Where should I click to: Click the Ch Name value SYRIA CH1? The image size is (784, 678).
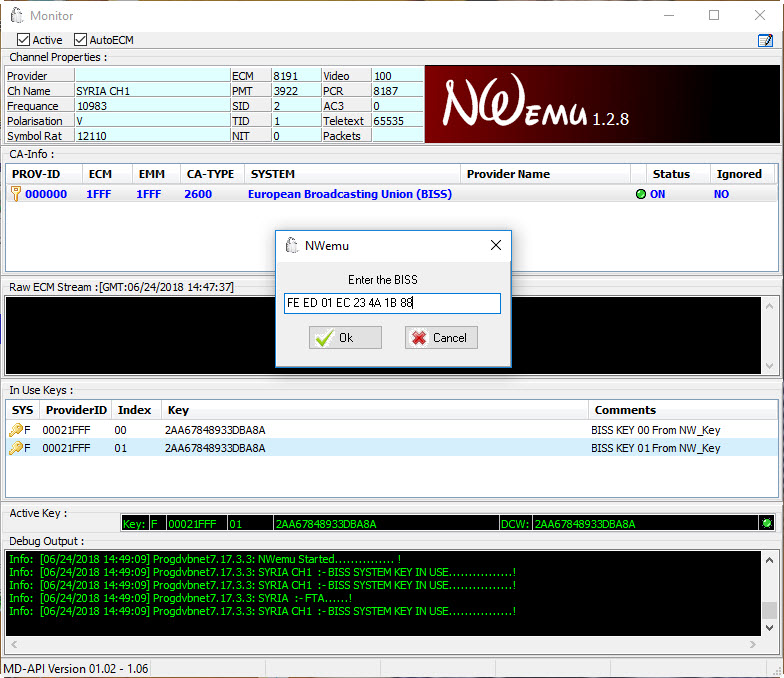(x=152, y=91)
